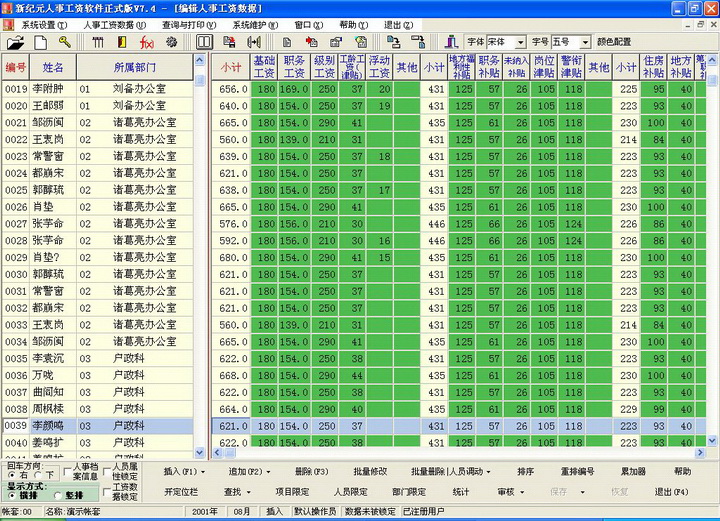Click the blank new page toolbar icon
Image resolution: width=720 pixels, height=521 pixels.
coord(41,43)
